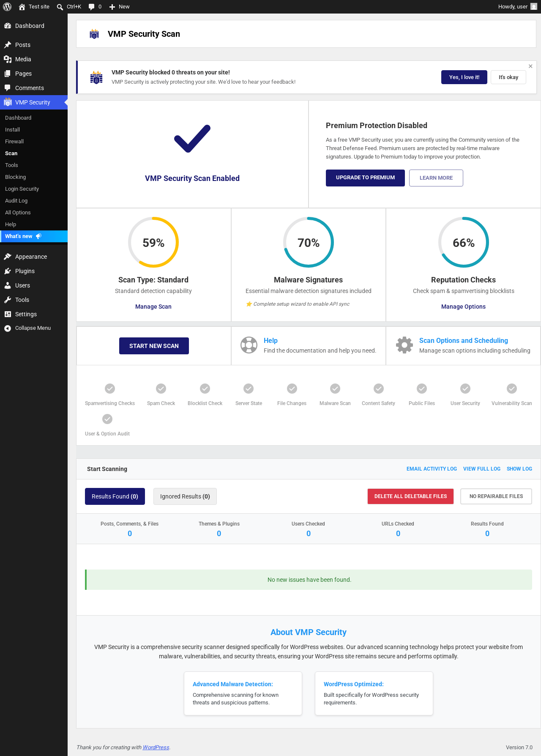Click the Appearance brush icon
The height and width of the screenshot is (756, 541).
(x=8, y=257)
